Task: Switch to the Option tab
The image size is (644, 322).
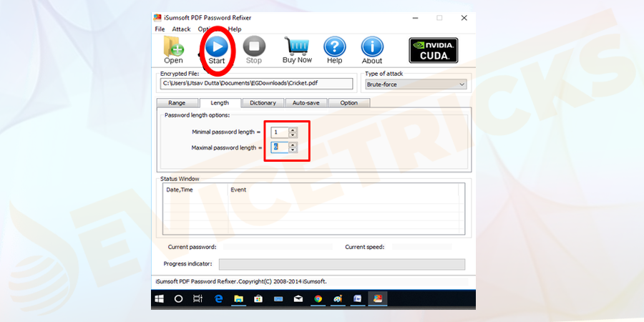Action: (x=349, y=102)
